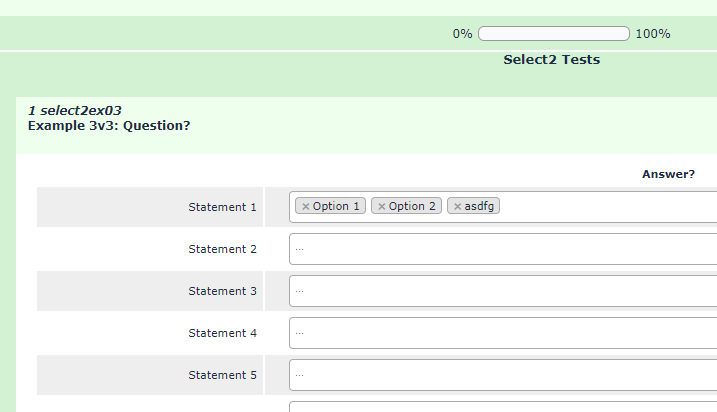Screen dimensions: 717x412
Task: Click the Statement 4 row label
Action: (222, 333)
